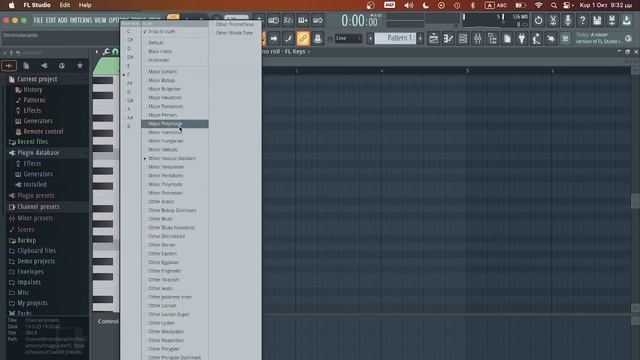Click the render/export download icon

[627, 20]
